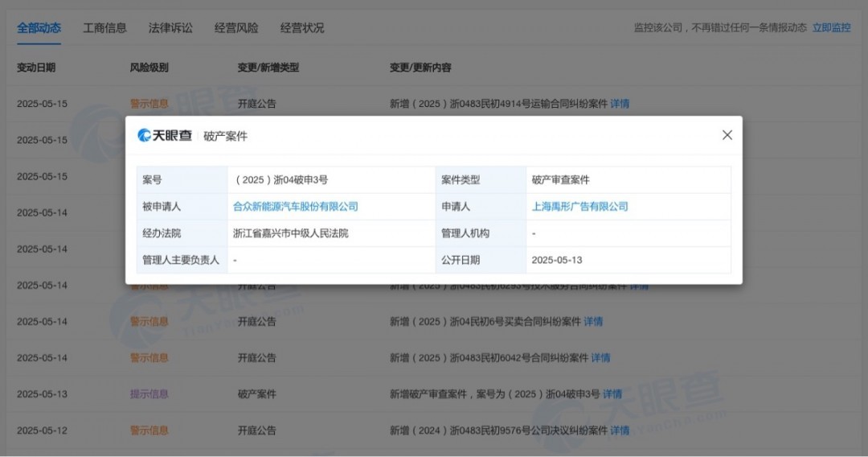
Task: Select case number (2025)浙04破申3号 in dialog
Action: click(x=281, y=180)
